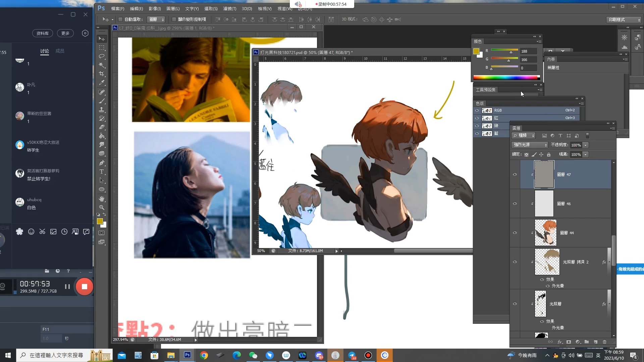Click the 資料庫 button

point(43,33)
